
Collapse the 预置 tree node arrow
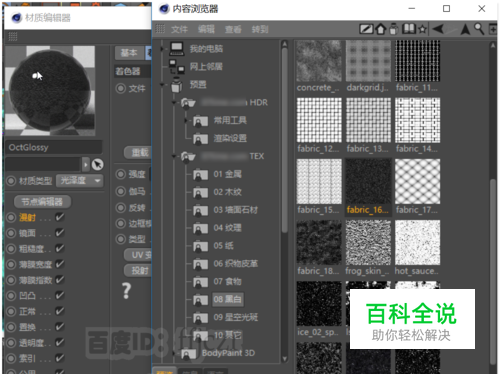click(x=163, y=85)
